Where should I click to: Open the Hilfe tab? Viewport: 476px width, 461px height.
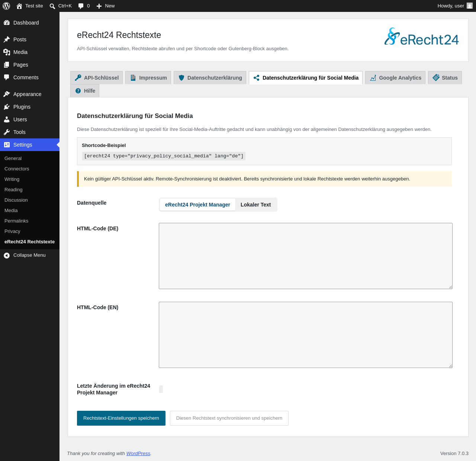pos(85,91)
